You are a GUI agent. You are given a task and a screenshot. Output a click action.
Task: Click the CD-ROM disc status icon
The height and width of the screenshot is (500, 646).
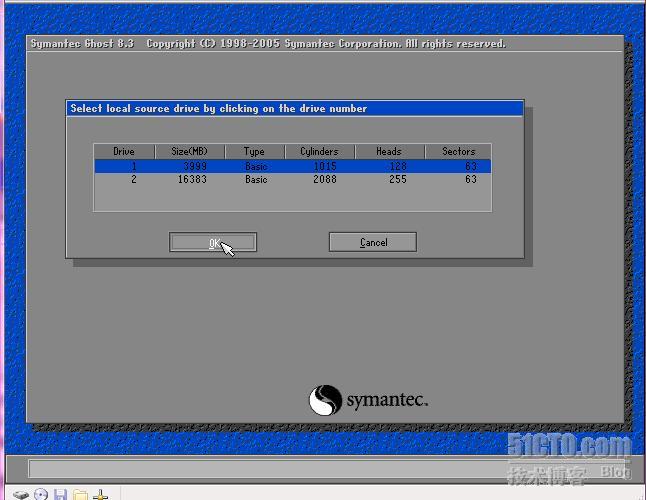41,495
